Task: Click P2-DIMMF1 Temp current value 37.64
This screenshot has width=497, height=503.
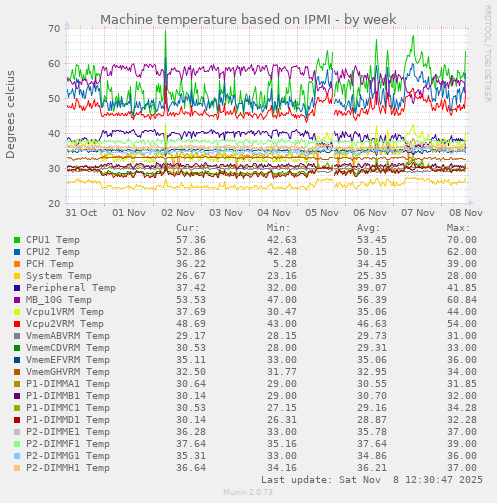Action: pos(191,444)
